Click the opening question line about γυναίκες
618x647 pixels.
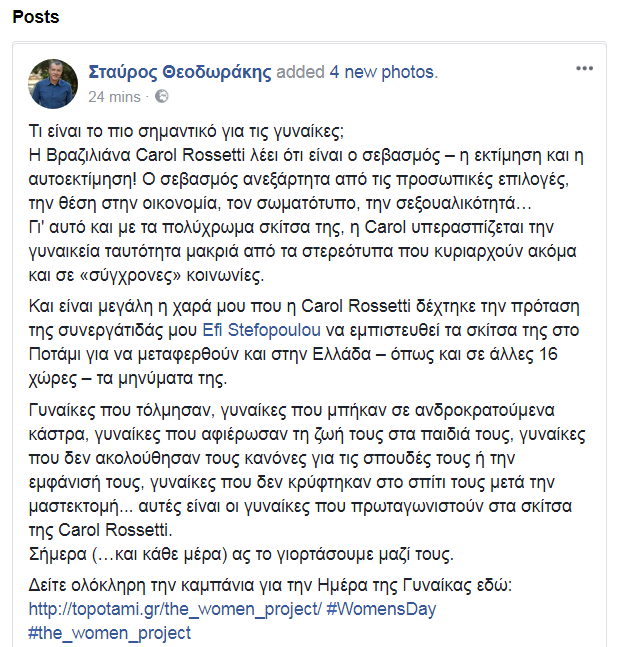click(x=186, y=131)
